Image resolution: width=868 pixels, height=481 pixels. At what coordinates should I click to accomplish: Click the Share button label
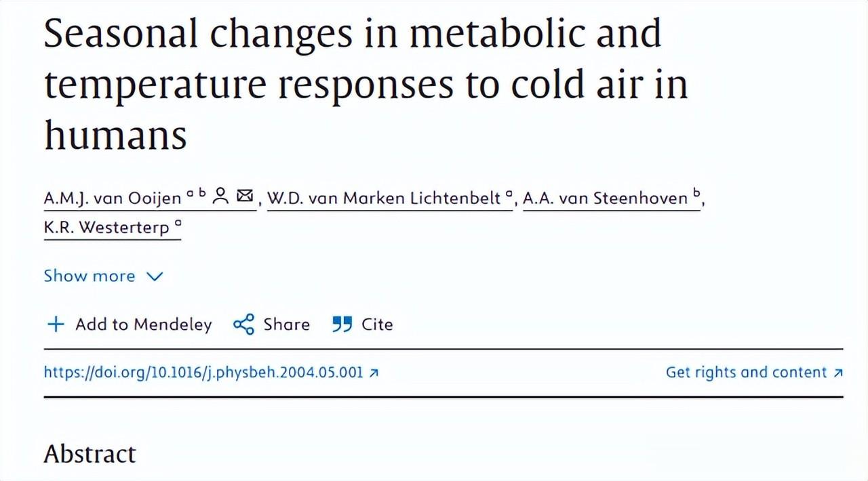pyautogui.click(x=286, y=325)
